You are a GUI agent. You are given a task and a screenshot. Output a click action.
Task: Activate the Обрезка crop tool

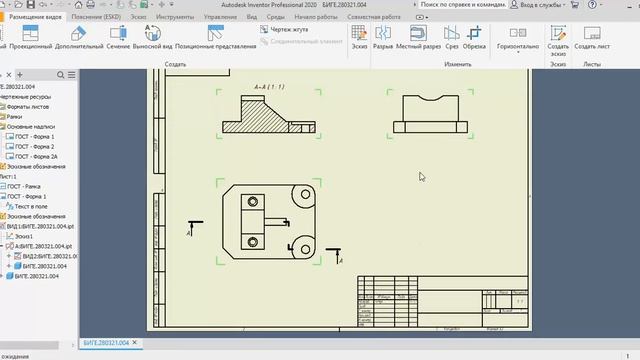[474, 37]
